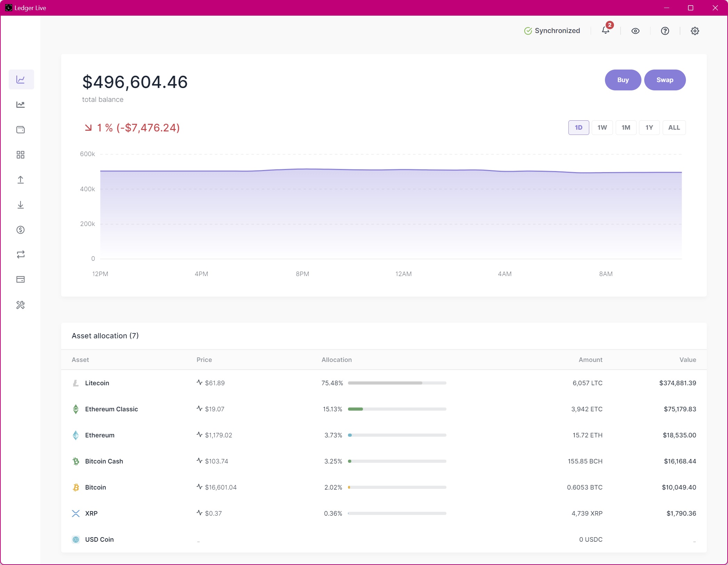The image size is (728, 565).
Task: Click the Ethereum Classic asset name
Action: click(x=112, y=409)
